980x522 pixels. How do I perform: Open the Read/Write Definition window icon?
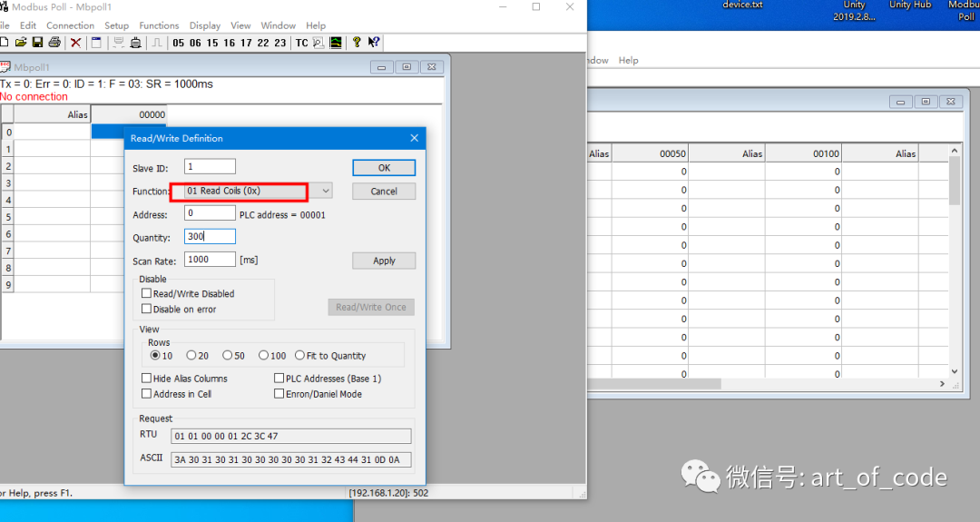[96, 43]
